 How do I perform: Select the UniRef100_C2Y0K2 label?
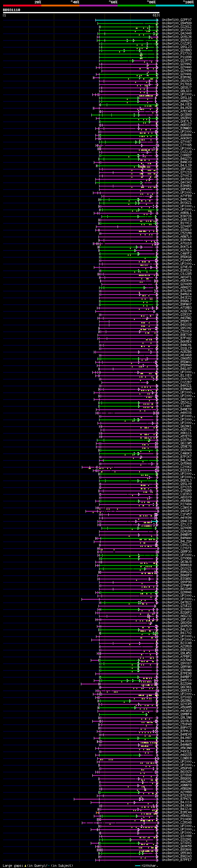177,467
